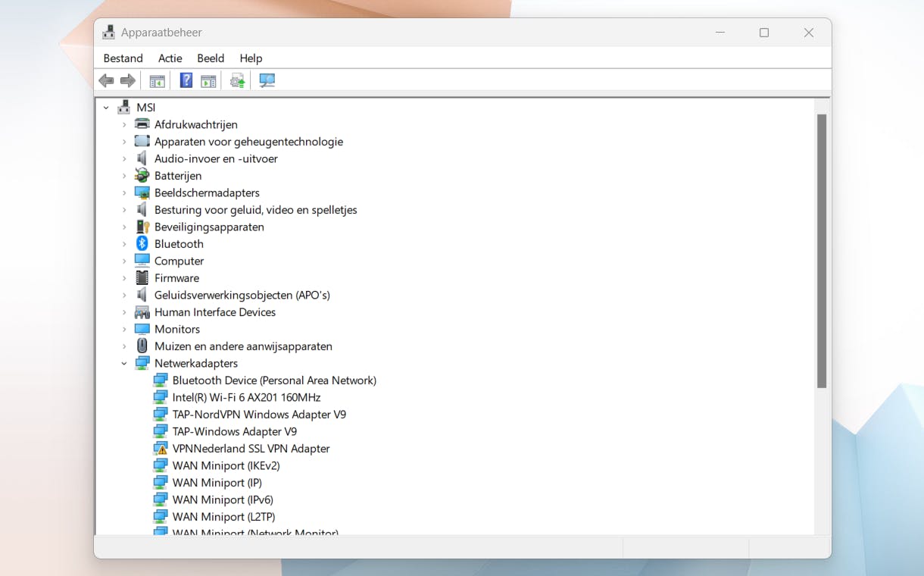This screenshot has width=924, height=576.
Task: Scan for hardware changes monitor icon
Action: (267, 80)
